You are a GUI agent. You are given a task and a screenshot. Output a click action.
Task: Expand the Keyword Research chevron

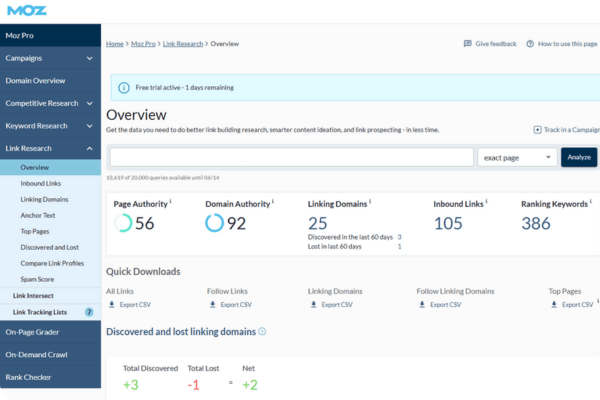[90, 126]
